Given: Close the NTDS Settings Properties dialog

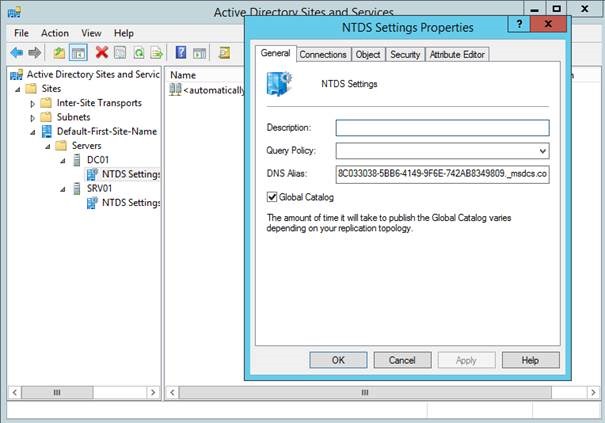Looking at the screenshot, I should (x=548, y=24).
